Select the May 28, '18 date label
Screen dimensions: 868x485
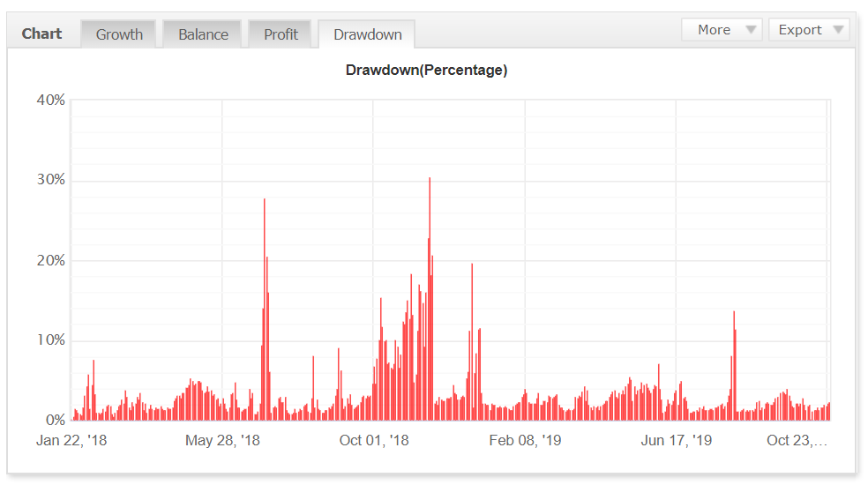point(222,441)
